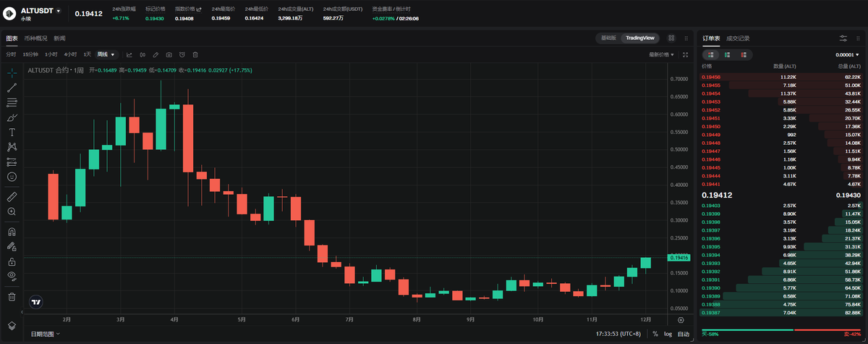Open the 币种概况 coin overview tab
Screen dimensions: 868x344
point(35,38)
